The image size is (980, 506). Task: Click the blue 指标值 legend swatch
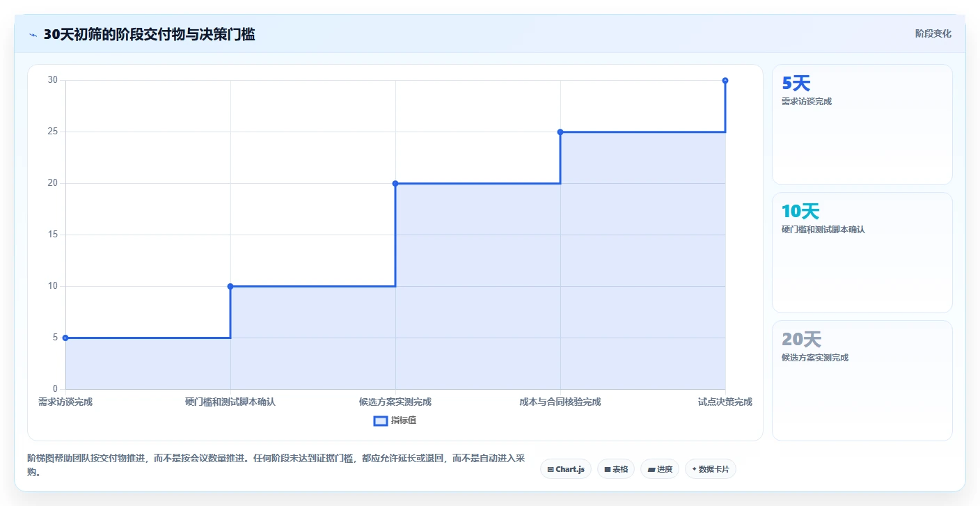tap(381, 420)
